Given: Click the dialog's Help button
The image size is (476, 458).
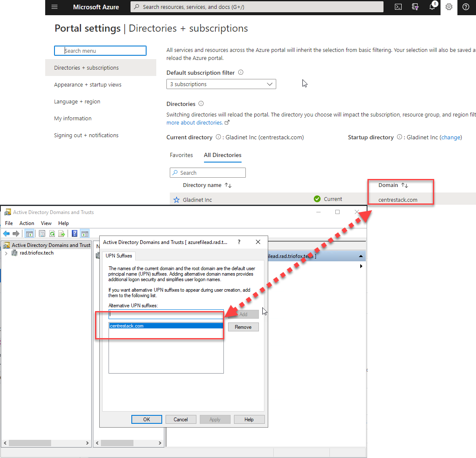Looking at the screenshot, I should (x=249, y=419).
